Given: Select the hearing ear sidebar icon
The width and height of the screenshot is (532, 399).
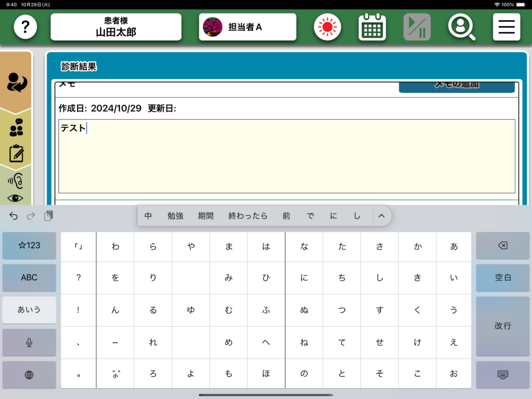Looking at the screenshot, I should (x=17, y=180).
